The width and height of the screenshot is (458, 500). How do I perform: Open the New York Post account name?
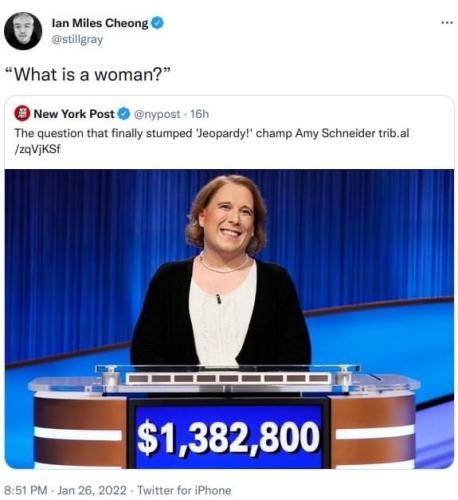(x=74, y=114)
